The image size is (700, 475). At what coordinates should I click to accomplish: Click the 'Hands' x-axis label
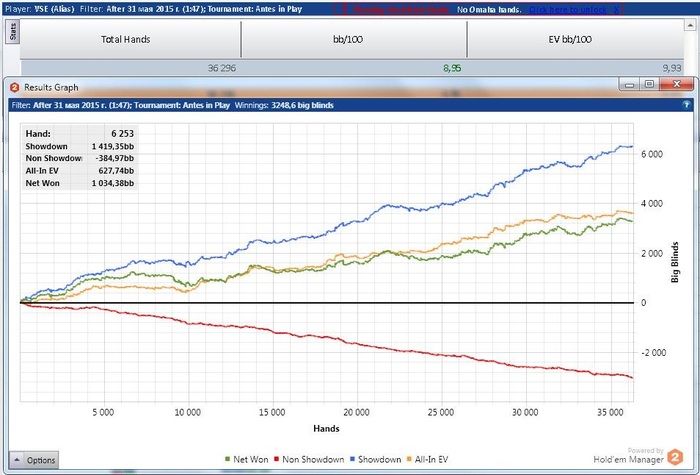326,429
